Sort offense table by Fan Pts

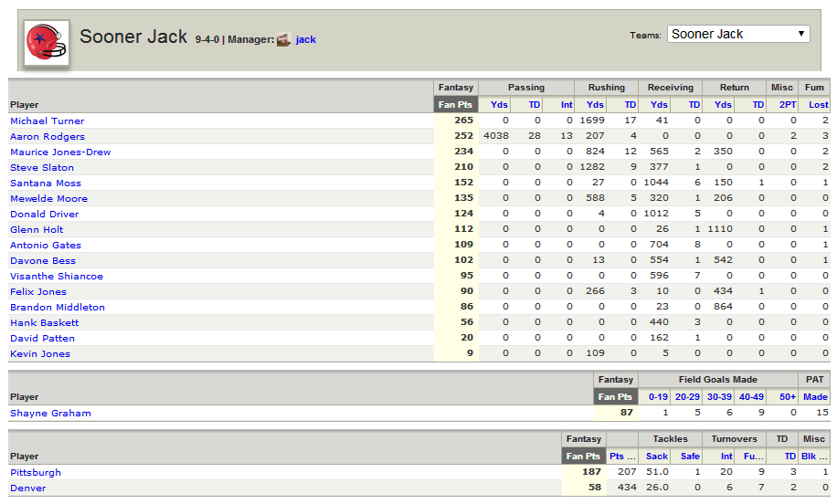click(455, 104)
